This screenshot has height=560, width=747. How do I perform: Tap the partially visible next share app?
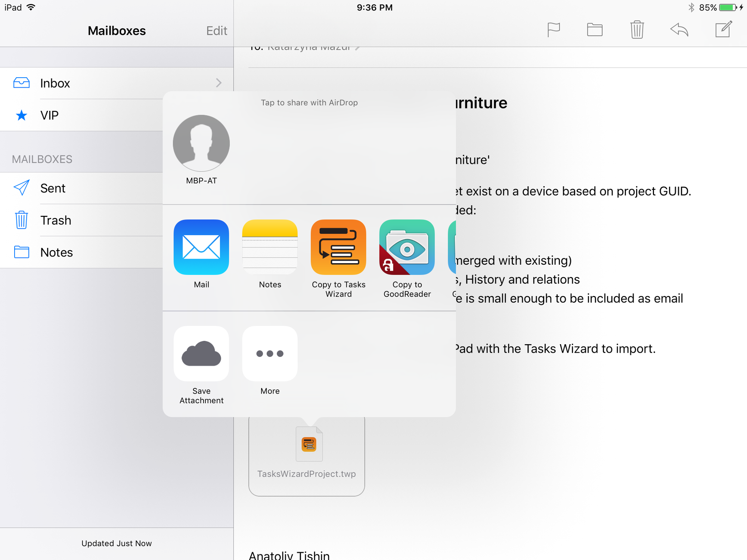(452, 247)
